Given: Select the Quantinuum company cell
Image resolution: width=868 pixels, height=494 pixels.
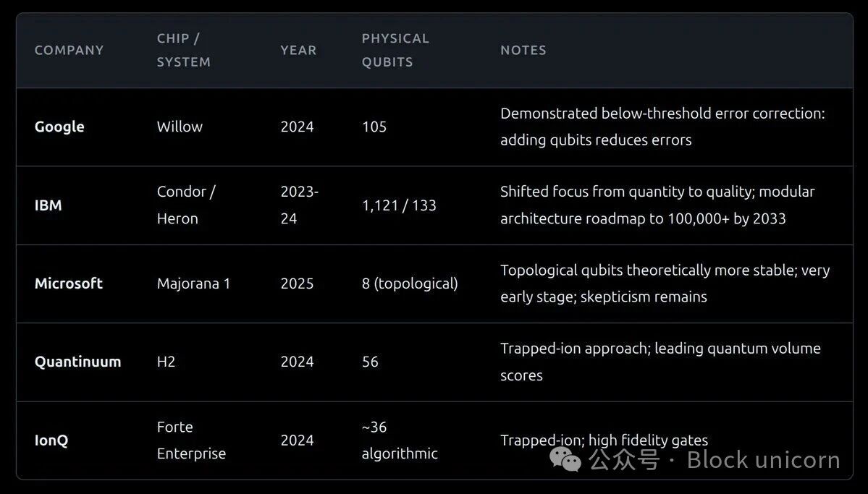Looking at the screenshot, I should [77, 362].
